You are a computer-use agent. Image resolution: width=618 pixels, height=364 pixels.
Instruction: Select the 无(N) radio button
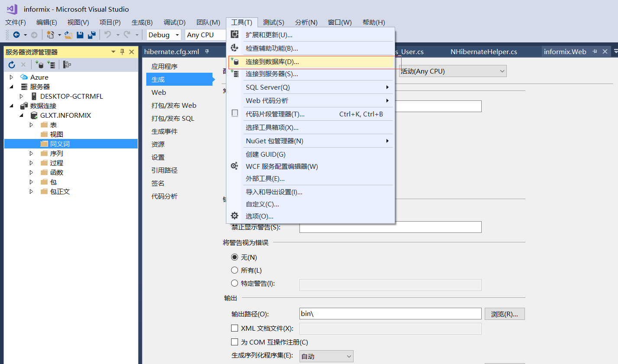[235, 257]
